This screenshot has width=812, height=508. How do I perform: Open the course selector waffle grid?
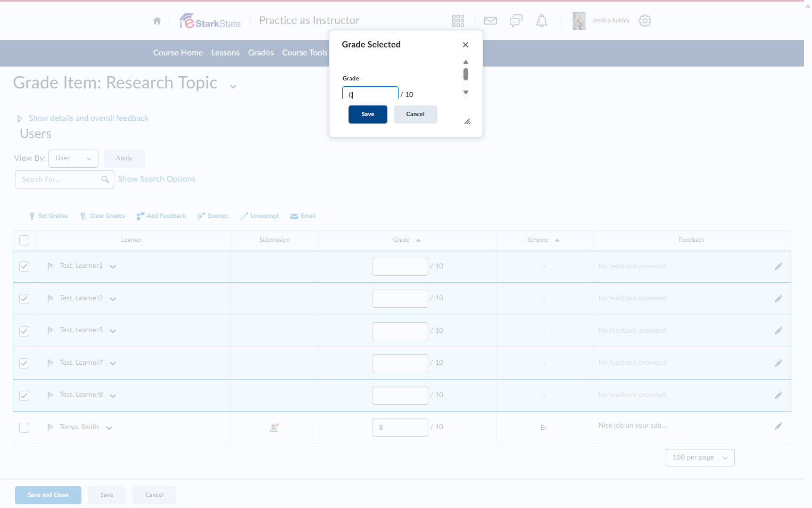pos(458,21)
